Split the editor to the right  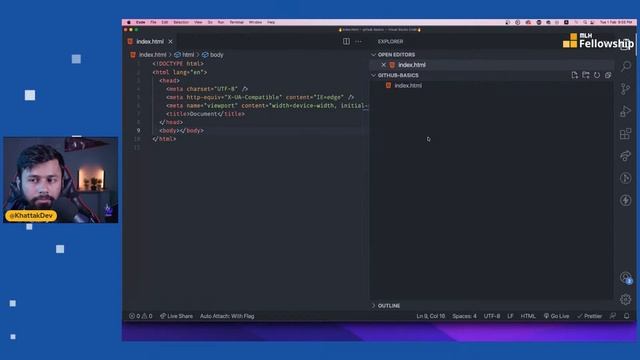click(346, 41)
